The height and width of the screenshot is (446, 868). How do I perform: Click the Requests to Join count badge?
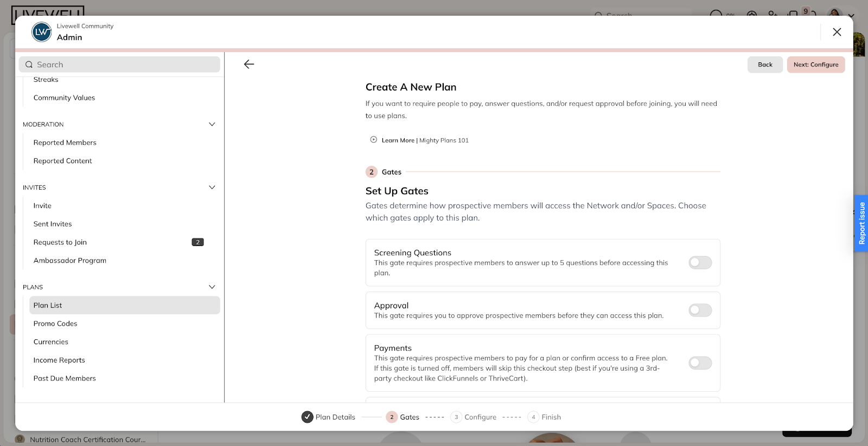pos(197,242)
